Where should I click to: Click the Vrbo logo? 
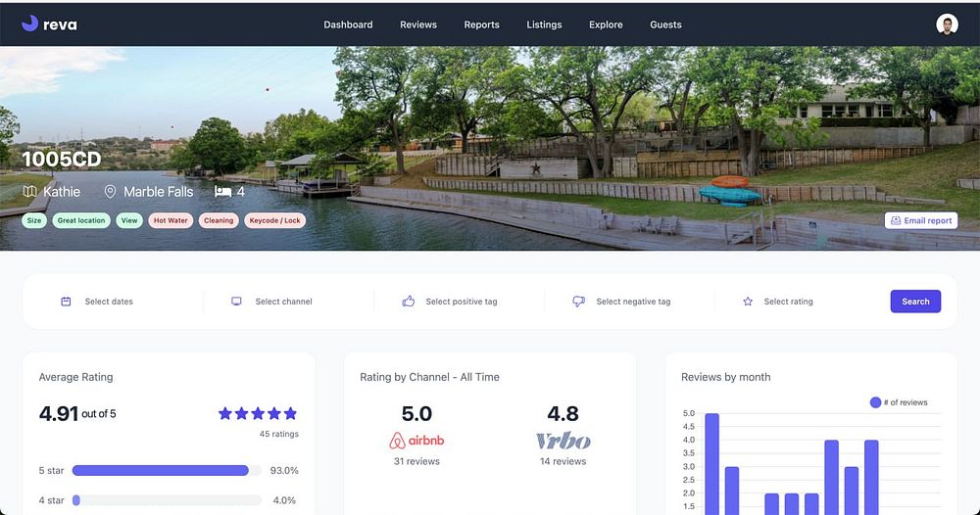pos(563,441)
